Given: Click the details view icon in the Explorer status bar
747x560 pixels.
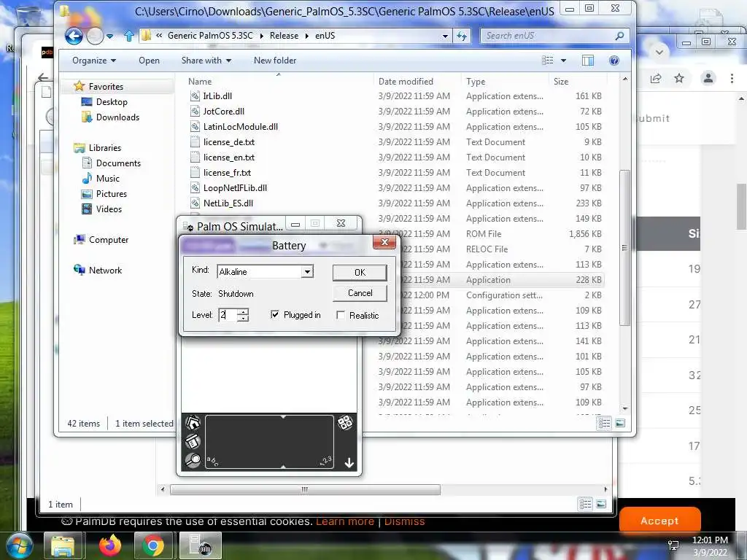Looking at the screenshot, I should (604, 423).
